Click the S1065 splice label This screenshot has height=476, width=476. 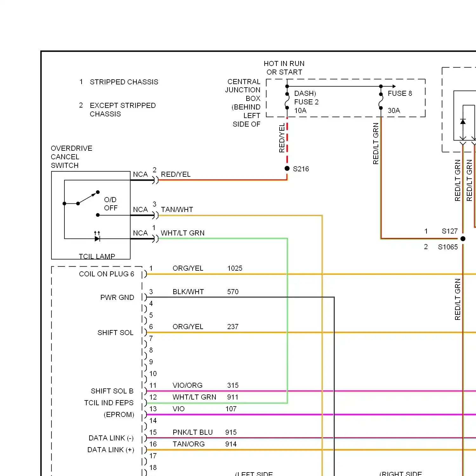[x=448, y=247]
